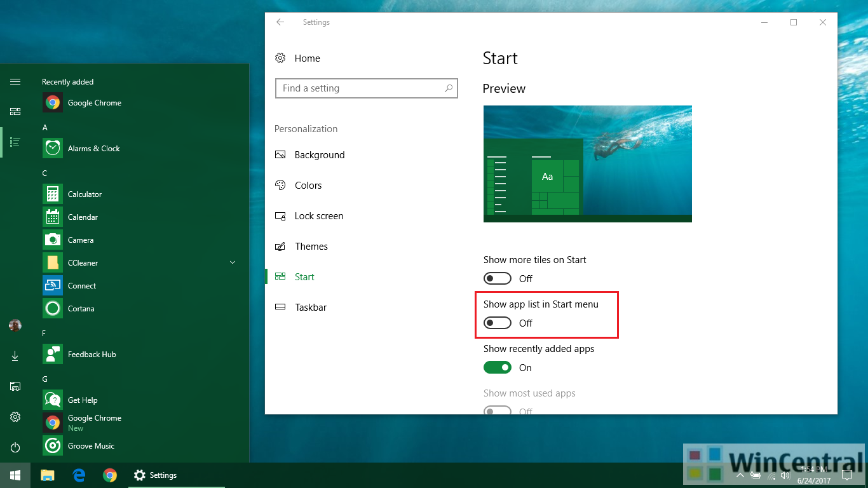Launch the Calculator app

click(x=85, y=194)
